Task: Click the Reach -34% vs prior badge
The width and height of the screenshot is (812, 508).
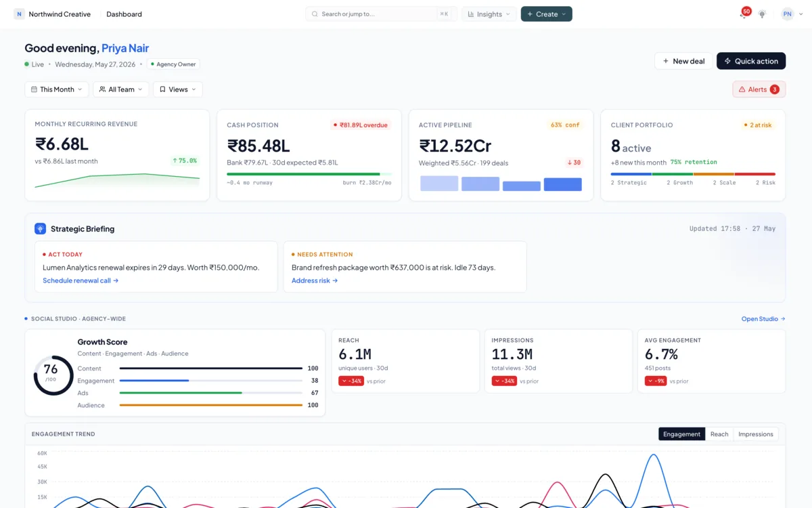Action: (351, 381)
